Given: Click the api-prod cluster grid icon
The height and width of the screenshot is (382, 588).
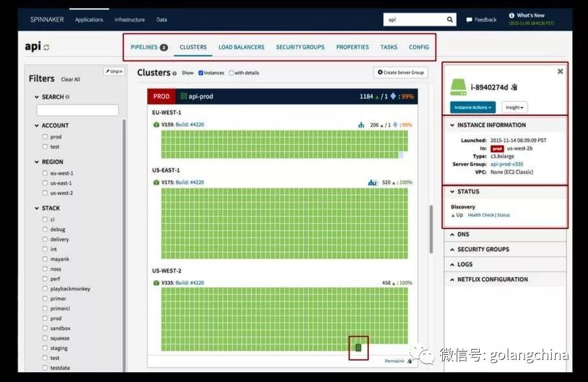Looking at the screenshot, I should point(183,96).
